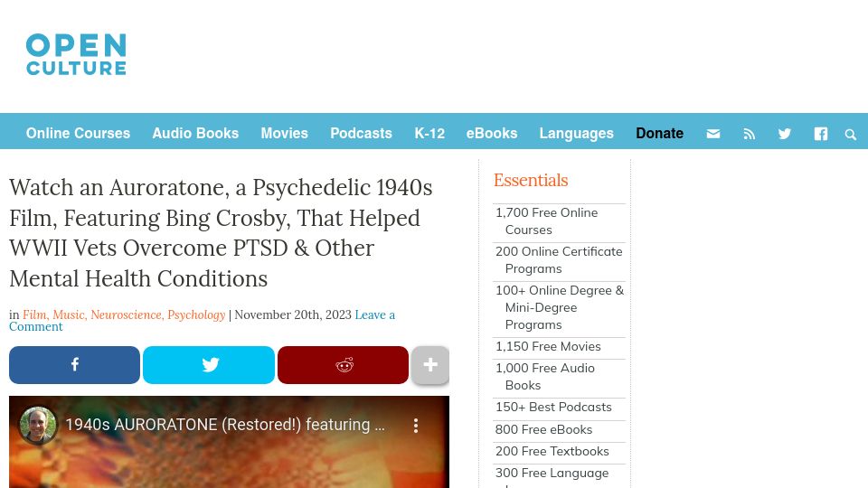
Task: Click the Open Culture logo
Action: [x=76, y=53]
